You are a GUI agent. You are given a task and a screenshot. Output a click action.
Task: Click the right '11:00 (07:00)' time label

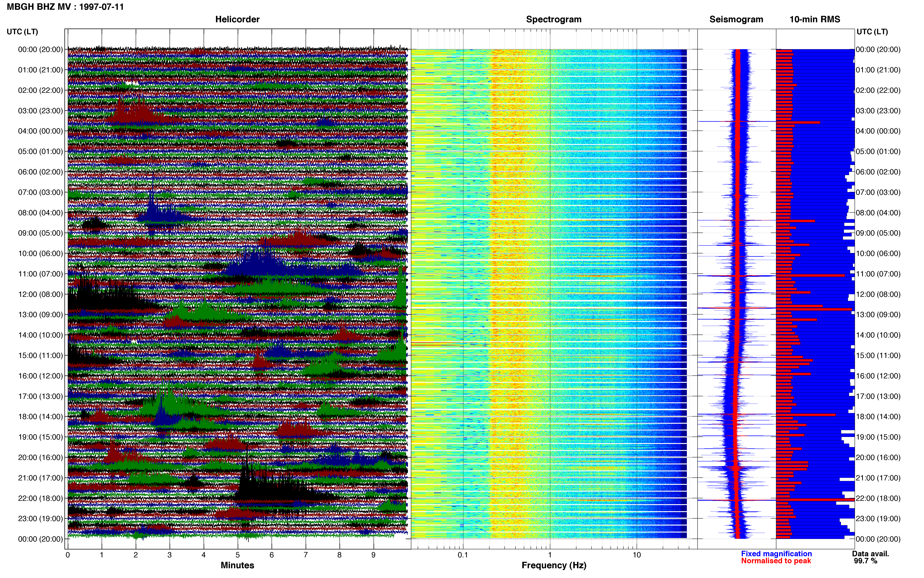click(878, 274)
